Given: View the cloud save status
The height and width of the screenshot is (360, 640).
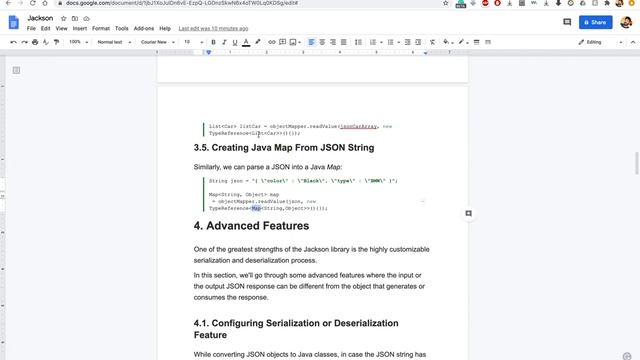Looking at the screenshot, I should click(x=86, y=19).
